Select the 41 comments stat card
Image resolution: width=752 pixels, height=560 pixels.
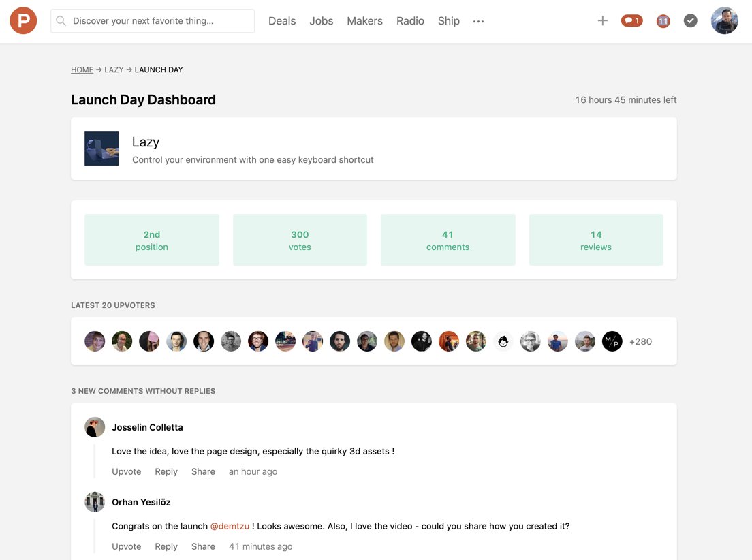[448, 240]
